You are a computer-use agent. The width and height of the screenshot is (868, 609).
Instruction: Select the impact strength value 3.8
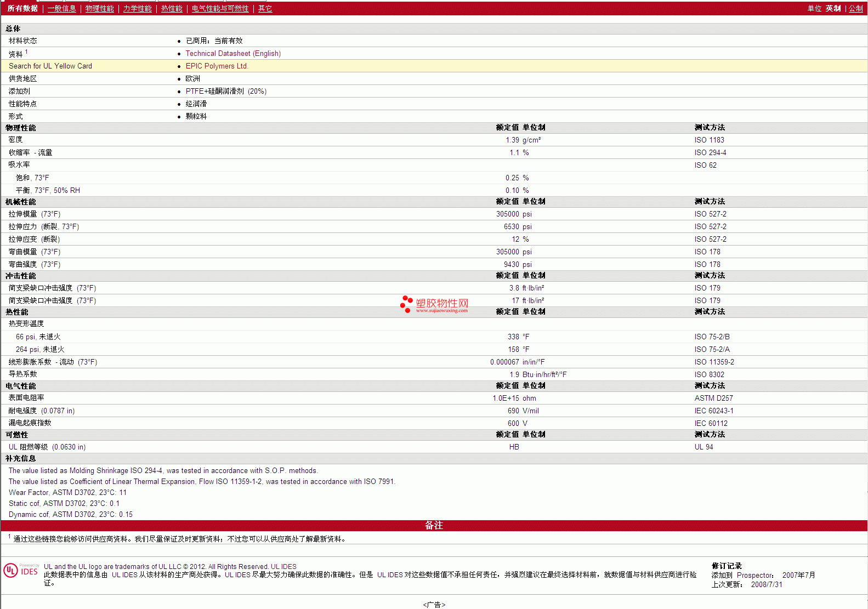pos(514,288)
